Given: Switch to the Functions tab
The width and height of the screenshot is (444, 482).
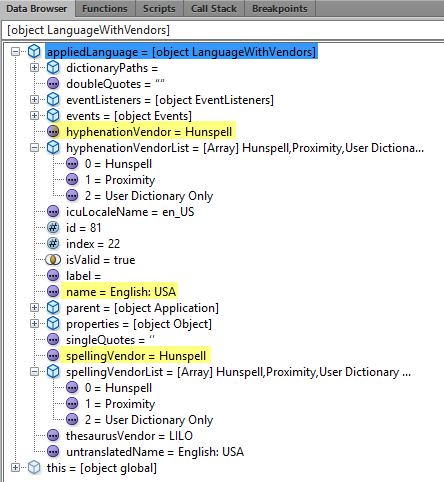Looking at the screenshot, I should (x=105, y=9).
